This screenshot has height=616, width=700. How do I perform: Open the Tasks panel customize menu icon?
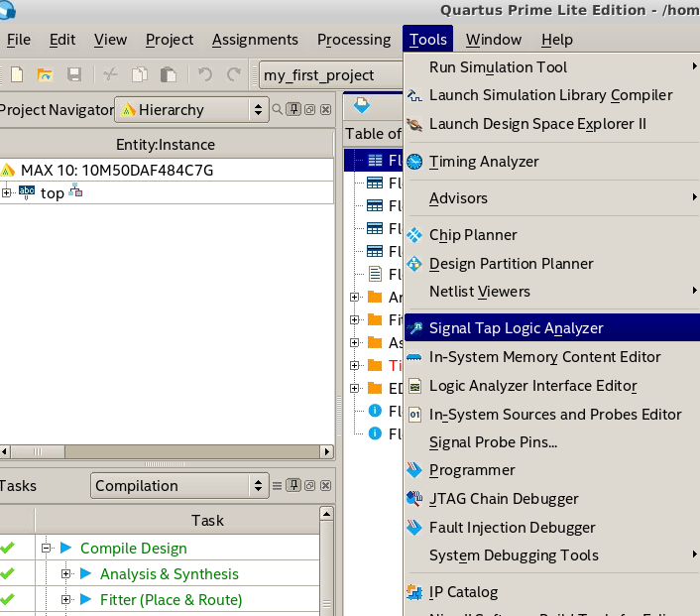278,486
